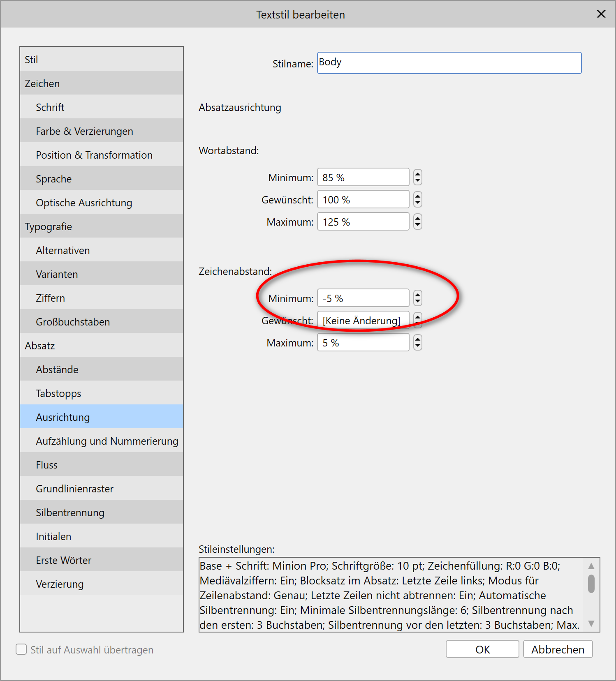This screenshot has height=681, width=616.
Task: Decrease Wortabstand Gewünscht stepper down
Action: point(418,203)
